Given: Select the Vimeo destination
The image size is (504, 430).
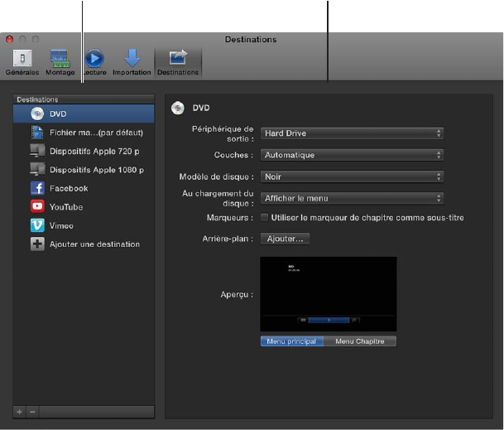Looking at the screenshot, I should click(x=84, y=225).
